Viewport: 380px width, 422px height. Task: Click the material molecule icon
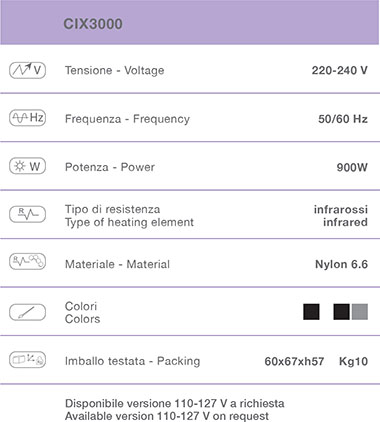click(27, 261)
